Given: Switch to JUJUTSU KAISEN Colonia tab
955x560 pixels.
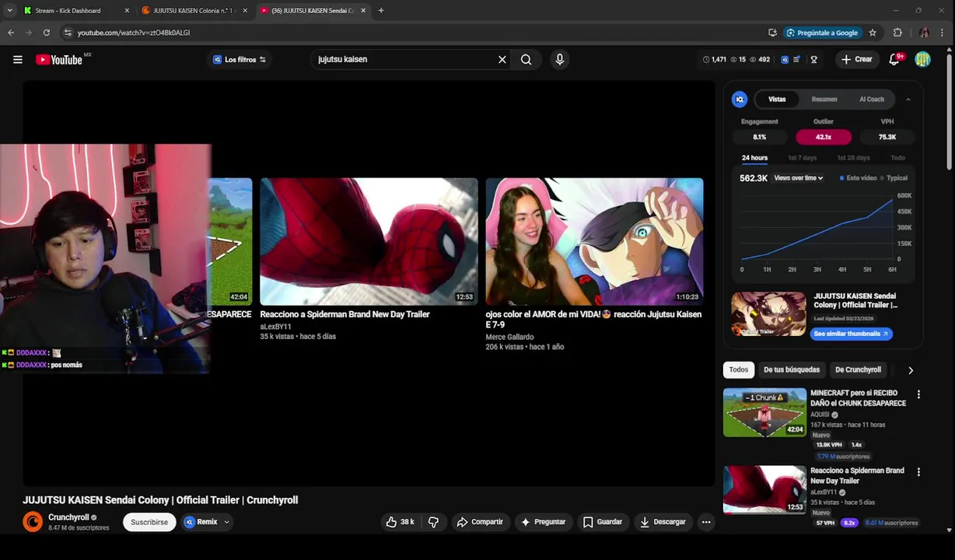Looking at the screenshot, I should tap(194, 10).
